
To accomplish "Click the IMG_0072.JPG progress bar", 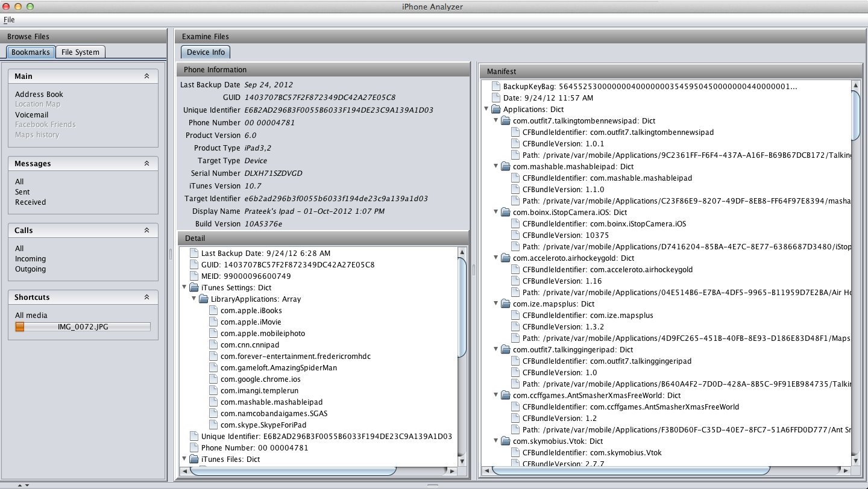I will tap(83, 327).
